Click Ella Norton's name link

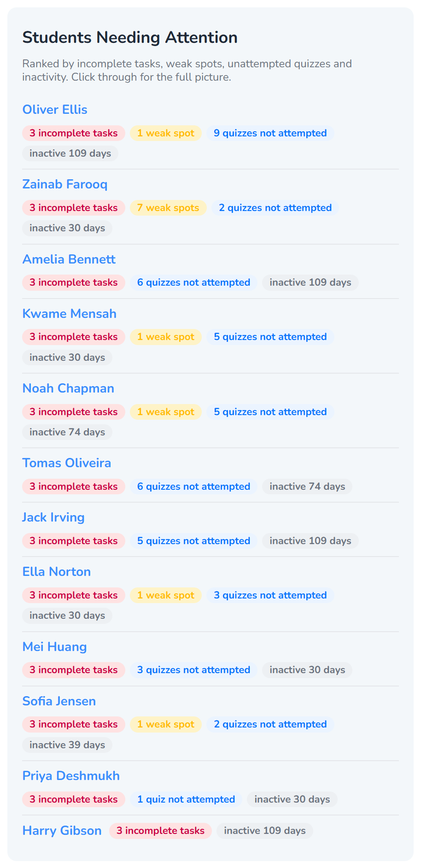(57, 572)
